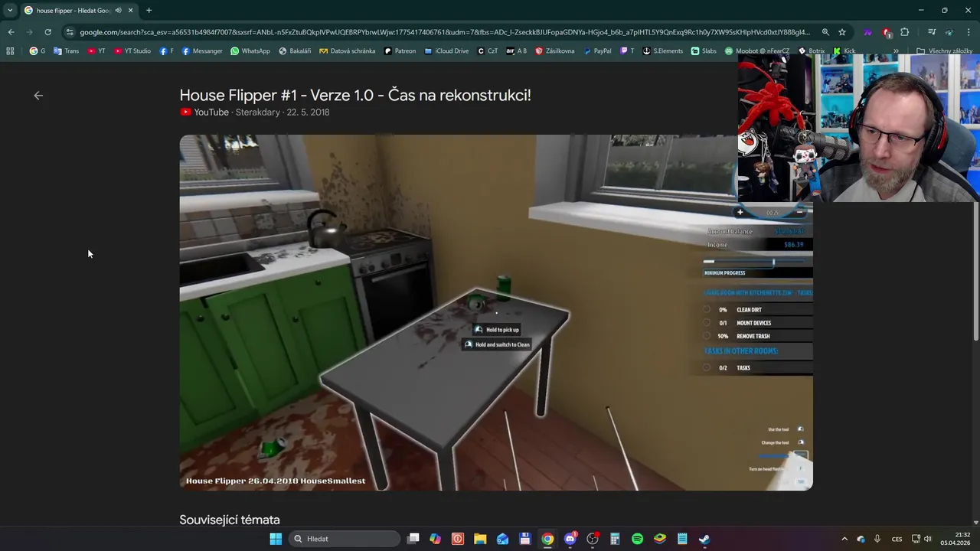Open the House Flipper #1 video title
This screenshot has width=980, height=551.
pos(355,95)
